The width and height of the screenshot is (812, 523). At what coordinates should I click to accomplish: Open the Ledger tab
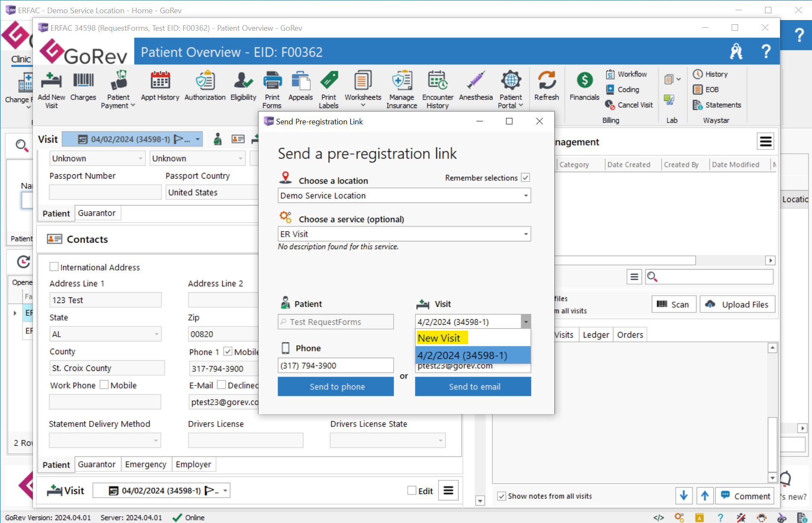tap(596, 335)
